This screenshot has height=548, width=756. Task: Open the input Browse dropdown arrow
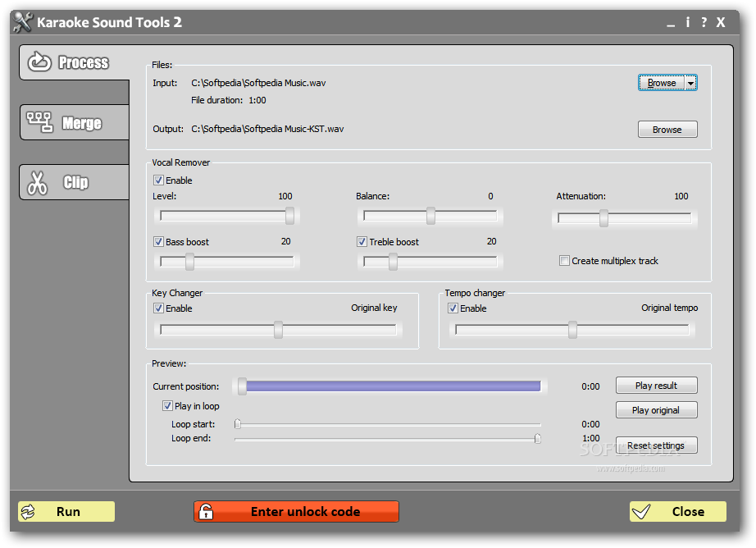click(691, 83)
